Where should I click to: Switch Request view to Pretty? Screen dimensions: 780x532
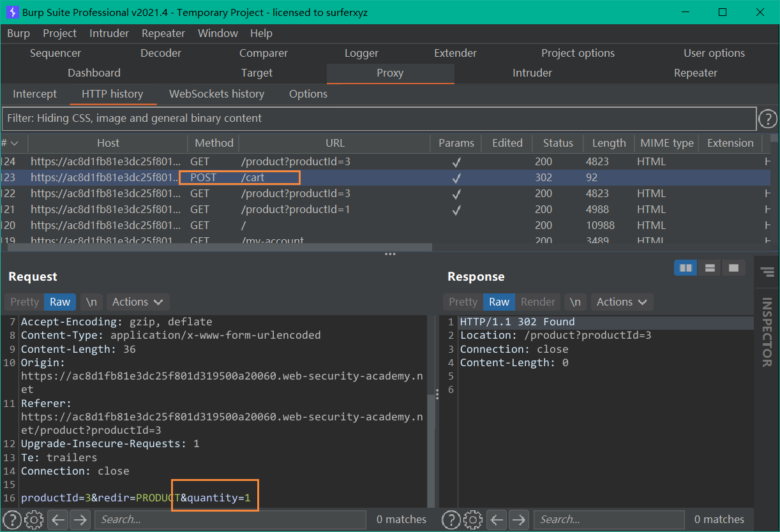pyautogui.click(x=25, y=302)
